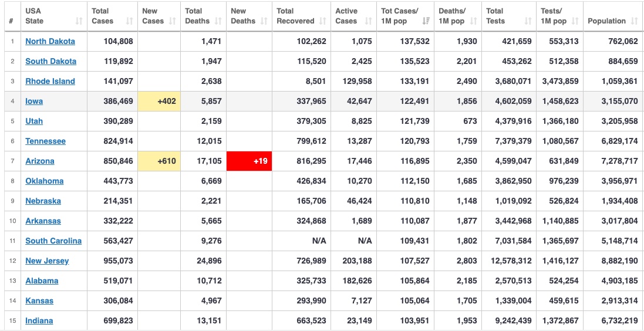The height and width of the screenshot is (331, 644).
Task: Sort Total Recovered column arrows
Action: pos(322,21)
